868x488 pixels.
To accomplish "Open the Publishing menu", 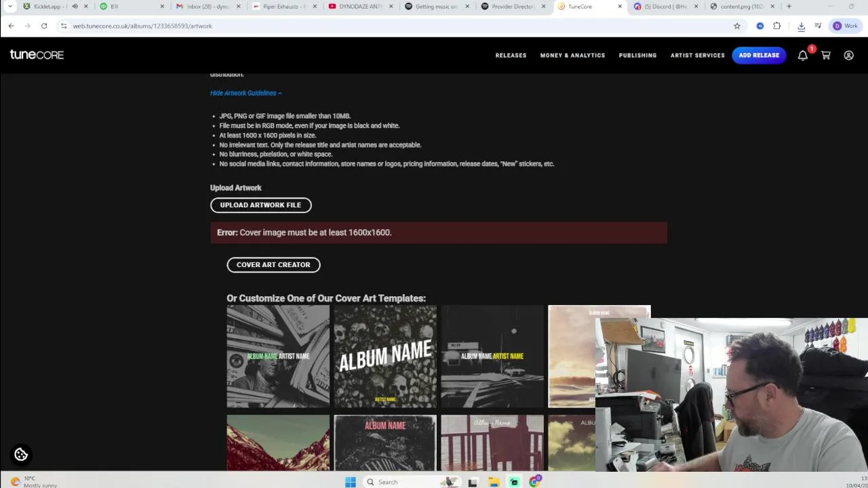I will (637, 56).
